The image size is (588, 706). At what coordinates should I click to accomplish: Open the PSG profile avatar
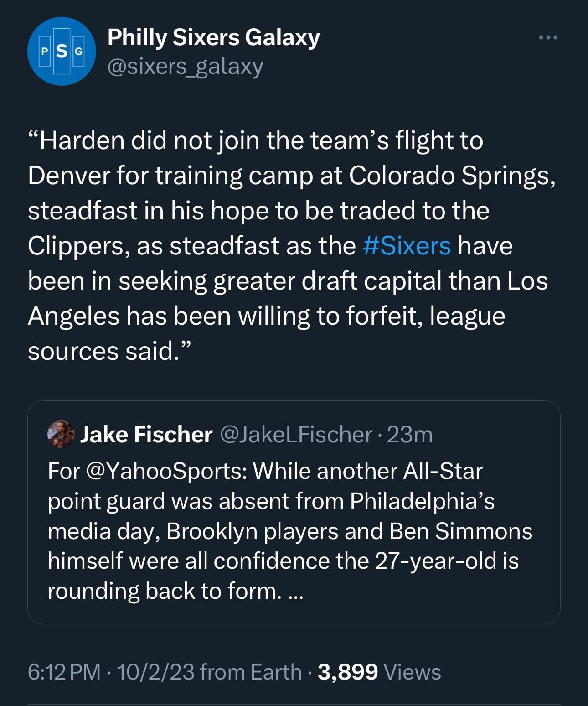coord(62,51)
